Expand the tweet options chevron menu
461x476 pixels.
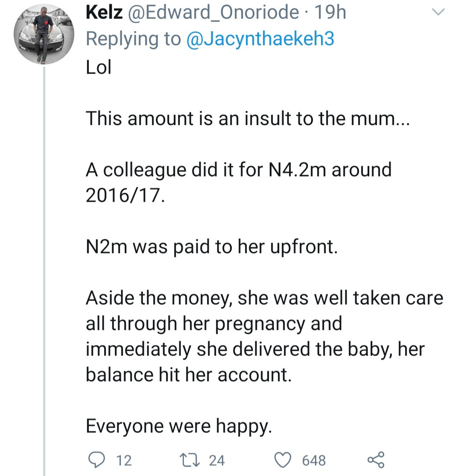438,12
